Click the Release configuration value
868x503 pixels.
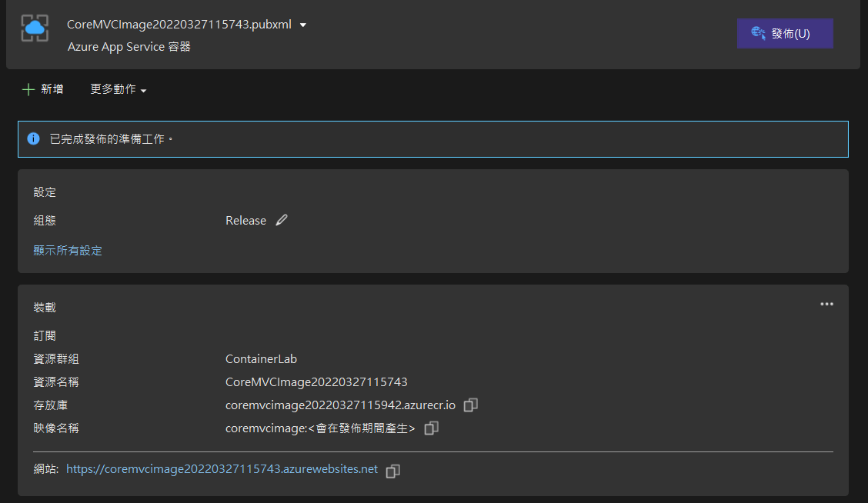245,221
